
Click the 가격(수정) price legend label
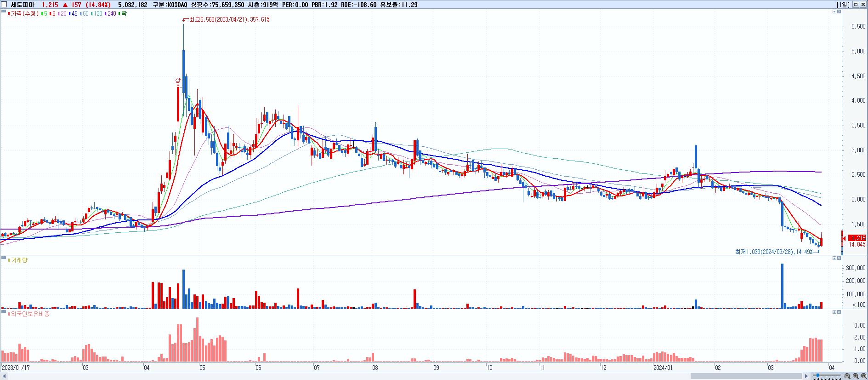click(24, 14)
